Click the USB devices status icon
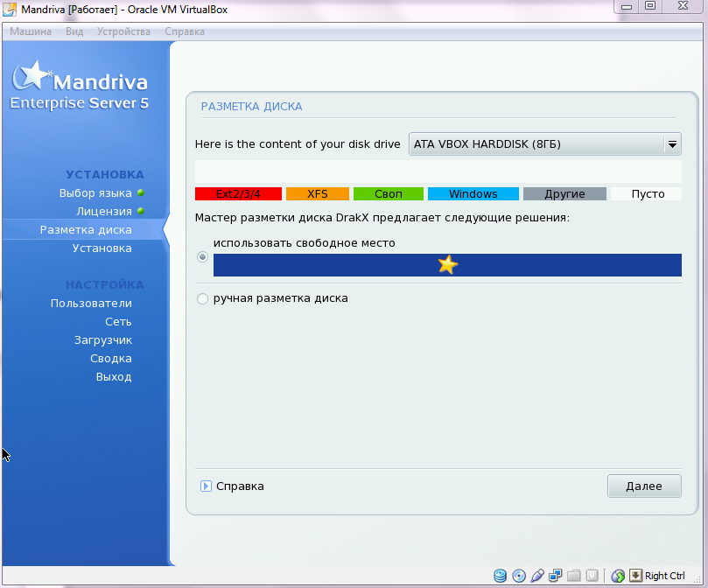 (537, 576)
